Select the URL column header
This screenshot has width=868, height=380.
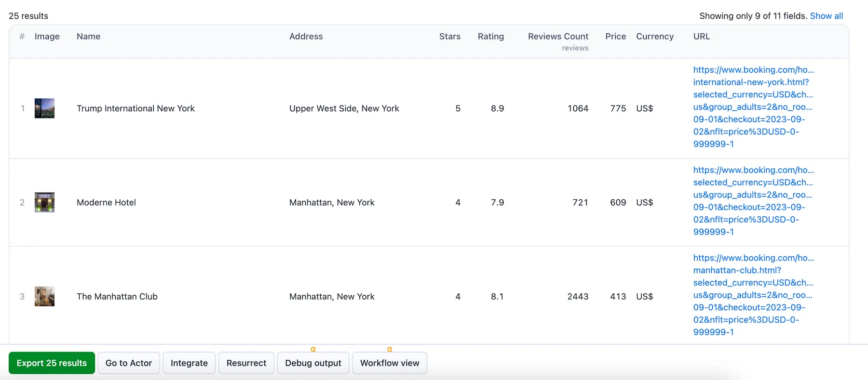(701, 37)
